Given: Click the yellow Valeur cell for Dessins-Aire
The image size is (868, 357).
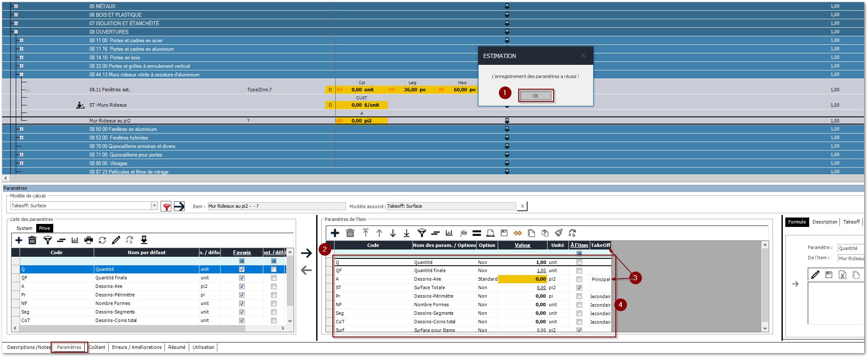Looking at the screenshot, I should point(522,279).
